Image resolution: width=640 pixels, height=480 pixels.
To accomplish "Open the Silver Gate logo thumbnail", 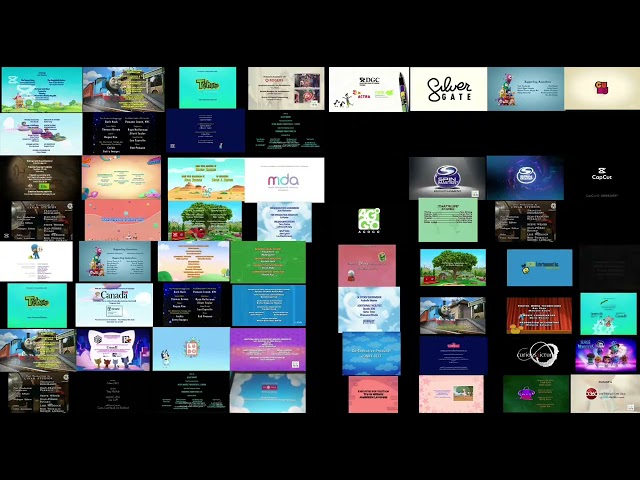I will tap(449, 89).
